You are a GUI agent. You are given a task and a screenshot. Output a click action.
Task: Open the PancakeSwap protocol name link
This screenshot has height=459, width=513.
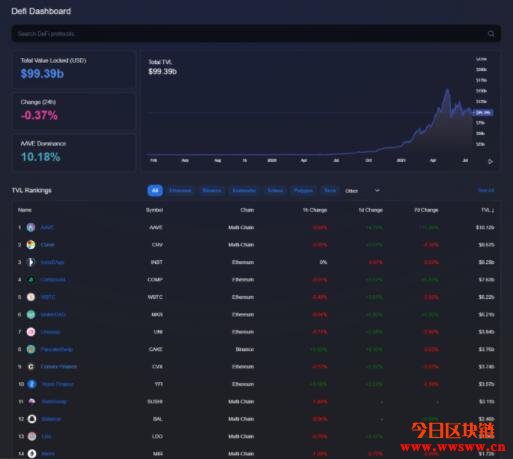click(57, 349)
